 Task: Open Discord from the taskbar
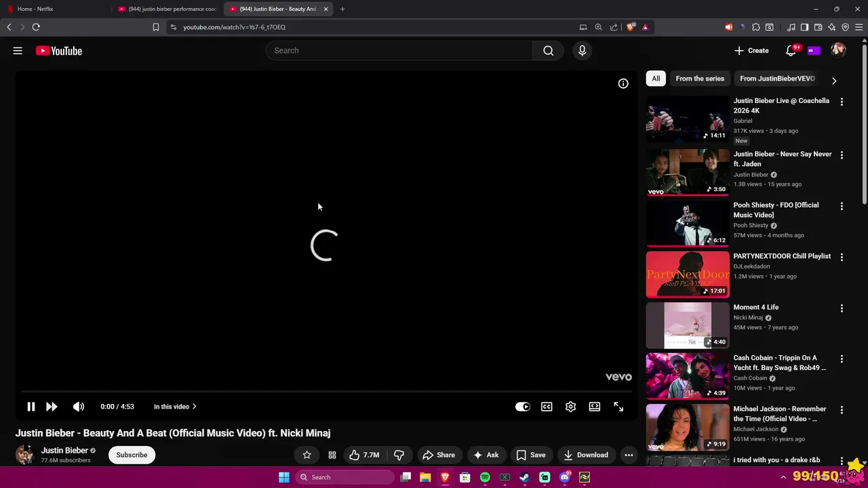[x=564, y=477]
